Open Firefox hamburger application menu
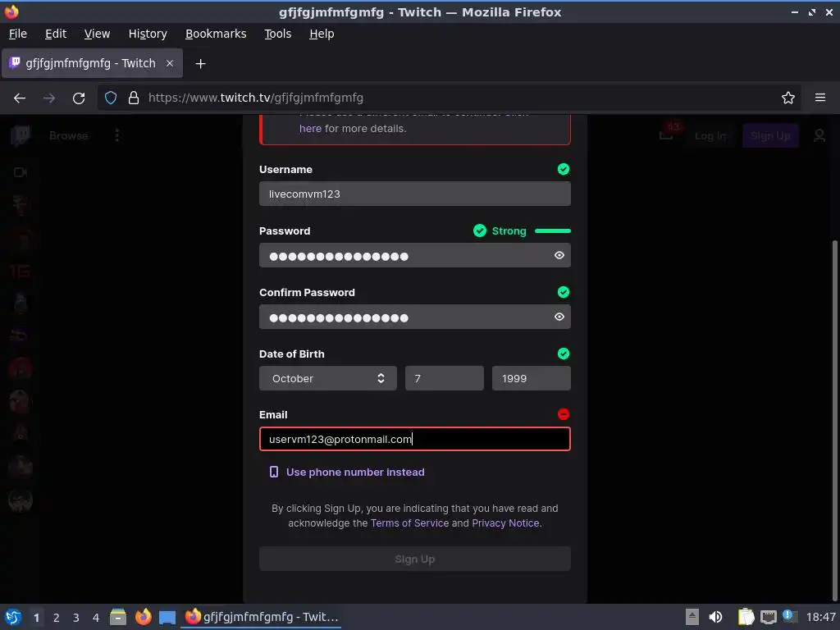The image size is (840, 630). pyautogui.click(x=820, y=98)
